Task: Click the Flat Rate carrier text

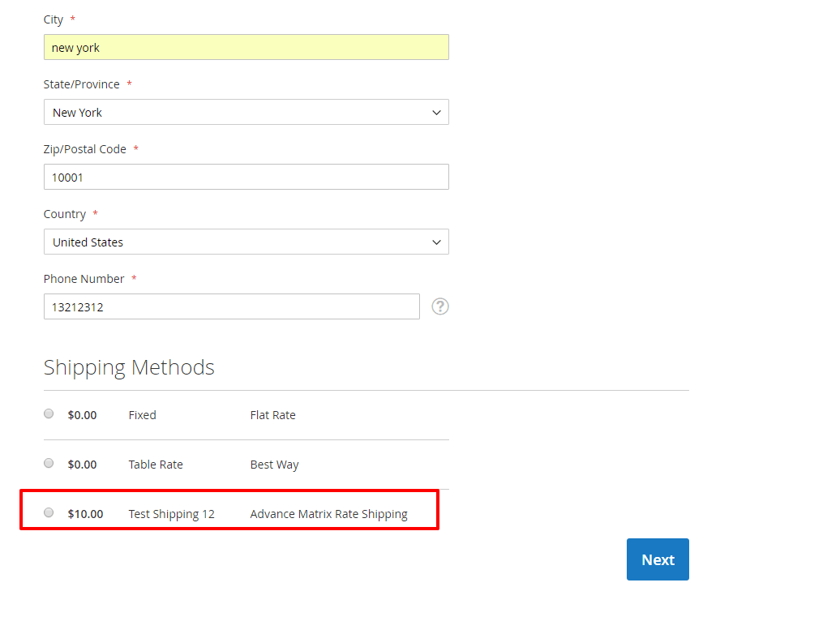Action: point(272,415)
